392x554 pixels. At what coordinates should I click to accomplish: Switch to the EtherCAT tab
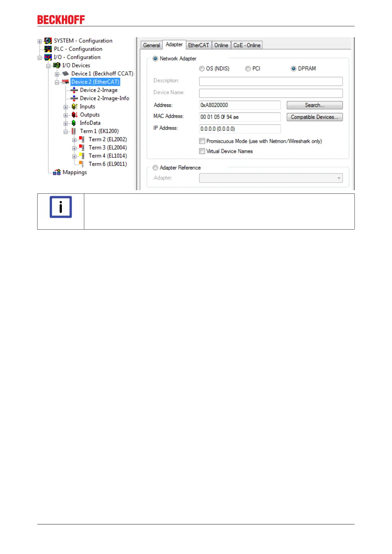[198, 45]
